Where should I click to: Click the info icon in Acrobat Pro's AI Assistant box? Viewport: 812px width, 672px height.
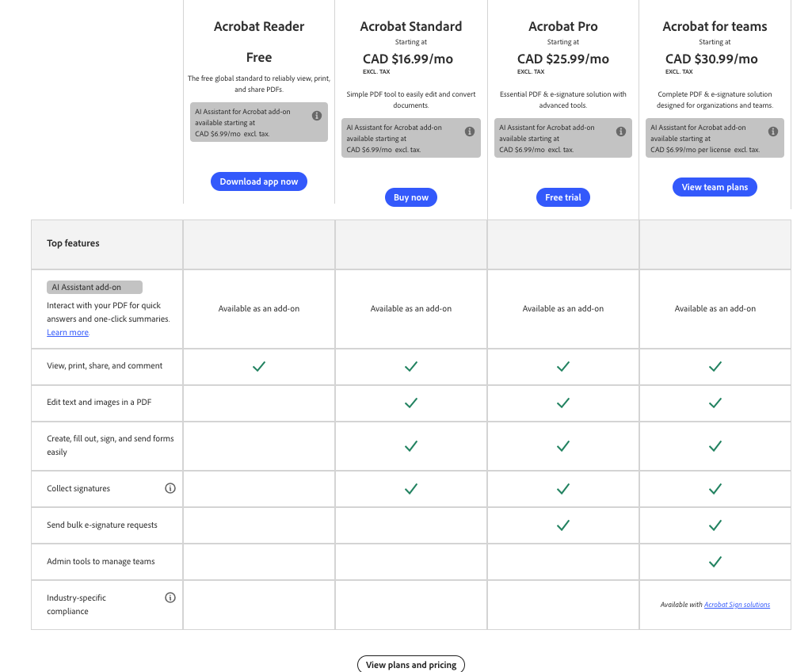(x=622, y=131)
